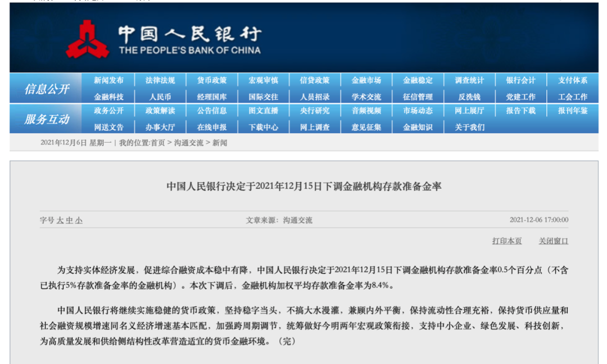607x364 pixels.
Task: Navigate to 金融市场
Action: [366, 80]
